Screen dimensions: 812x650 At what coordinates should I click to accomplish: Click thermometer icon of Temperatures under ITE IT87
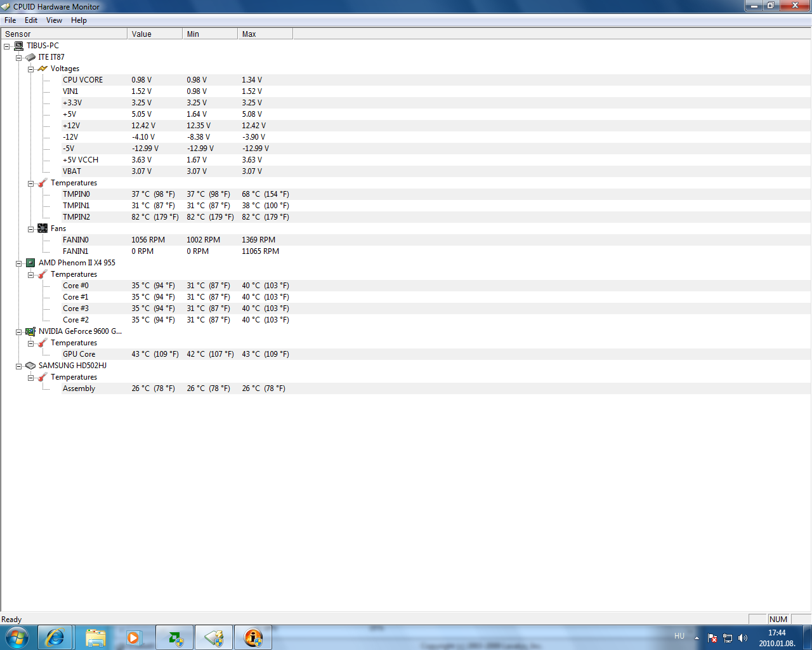pos(43,183)
